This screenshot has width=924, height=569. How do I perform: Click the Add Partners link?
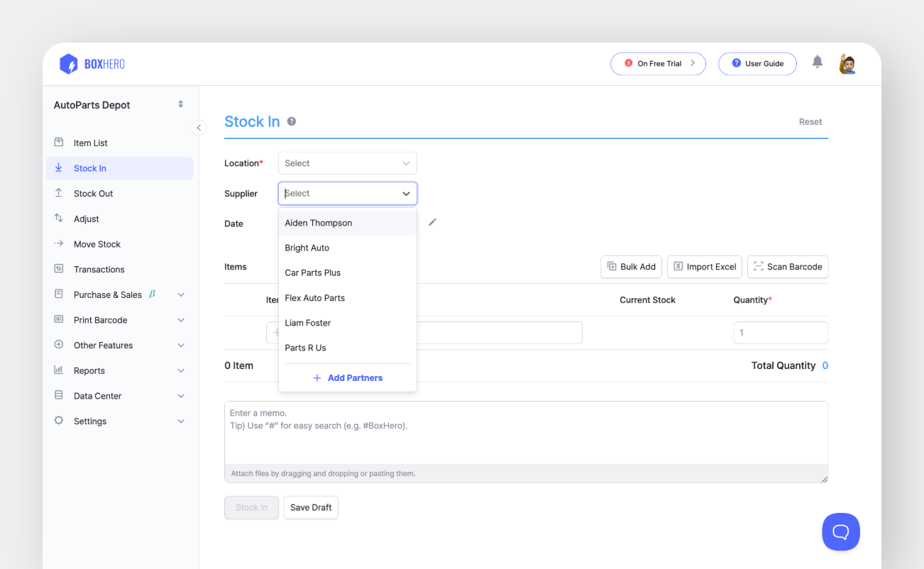click(x=348, y=378)
